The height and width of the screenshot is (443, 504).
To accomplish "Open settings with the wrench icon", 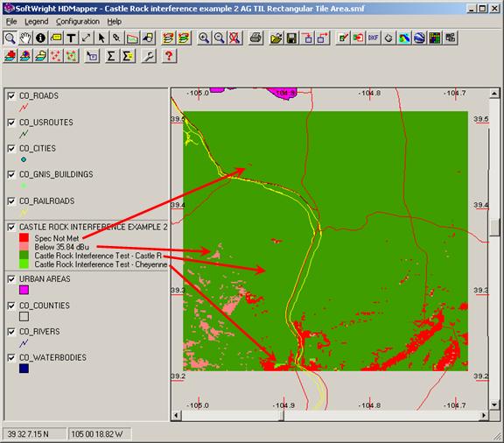I will coord(149,56).
